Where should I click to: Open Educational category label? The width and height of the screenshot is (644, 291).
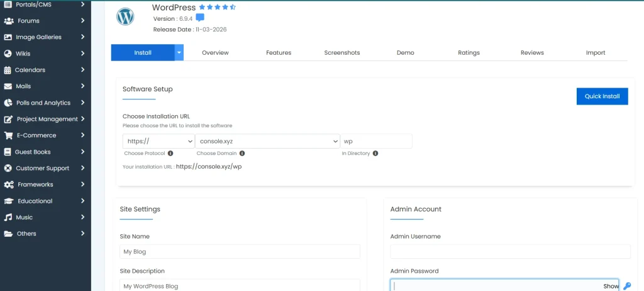[x=35, y=201]
